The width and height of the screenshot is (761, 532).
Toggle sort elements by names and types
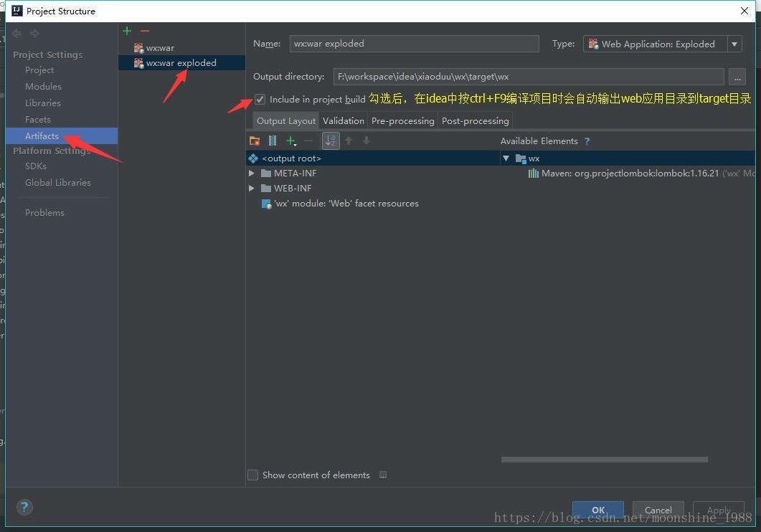click(x=331, y=141)
